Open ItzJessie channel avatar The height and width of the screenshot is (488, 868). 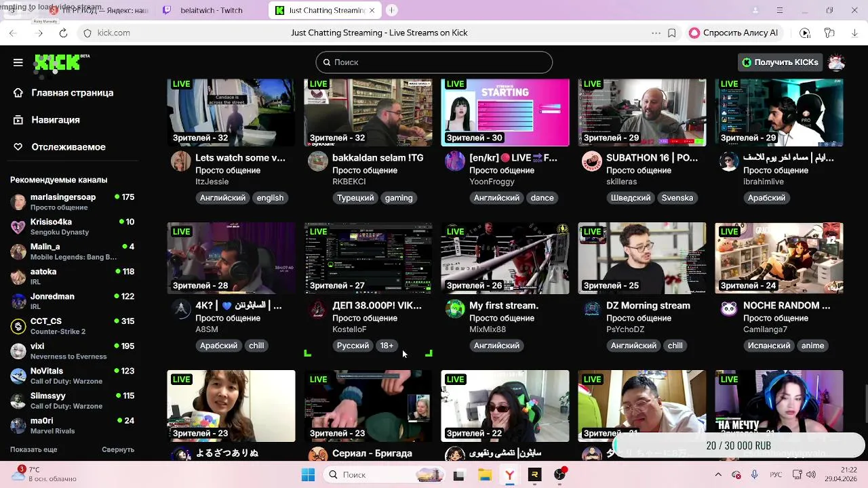point(181,161)
